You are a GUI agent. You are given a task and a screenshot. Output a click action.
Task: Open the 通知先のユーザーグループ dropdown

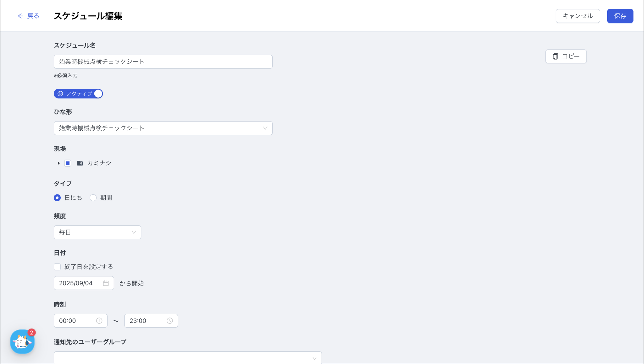(x=187, y=358)
